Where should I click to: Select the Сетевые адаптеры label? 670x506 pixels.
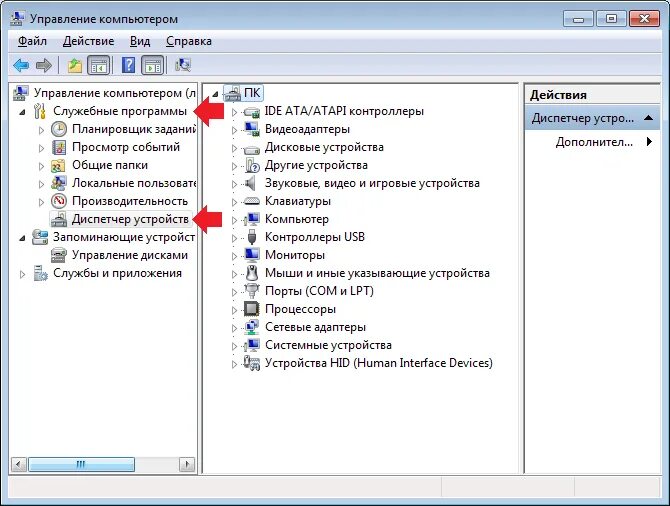coord(315,327)
